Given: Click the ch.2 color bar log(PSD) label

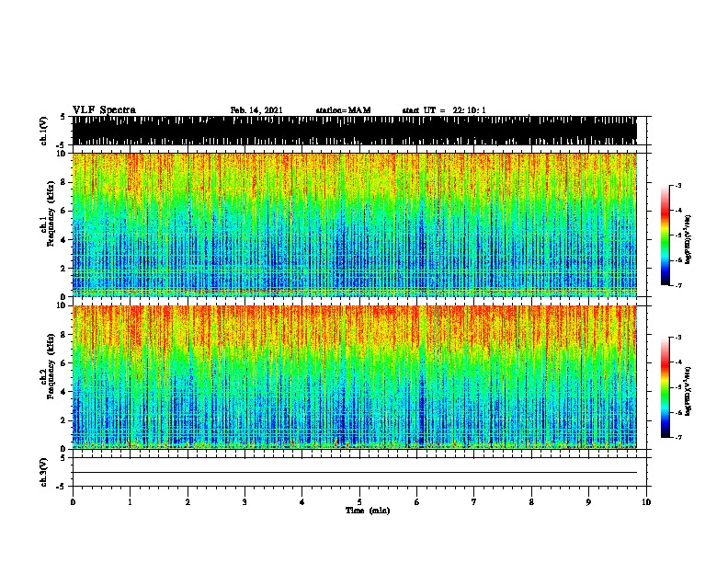Looking at the screenshot, I should 688,391.
